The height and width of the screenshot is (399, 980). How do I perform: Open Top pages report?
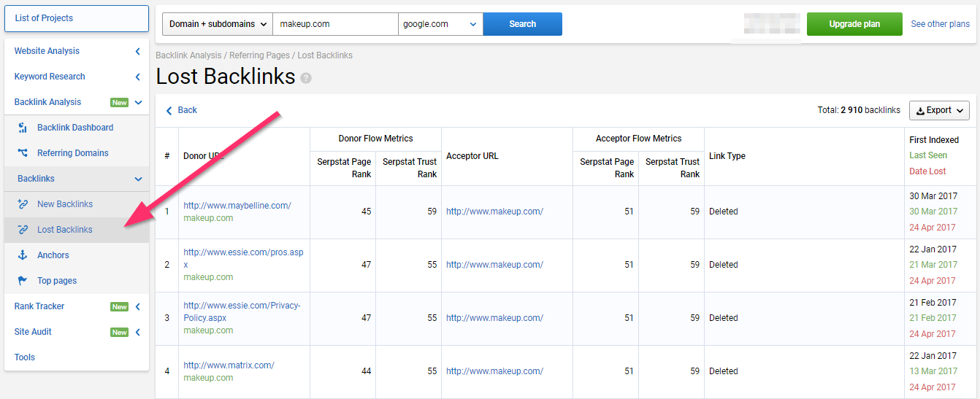(57, 281)
